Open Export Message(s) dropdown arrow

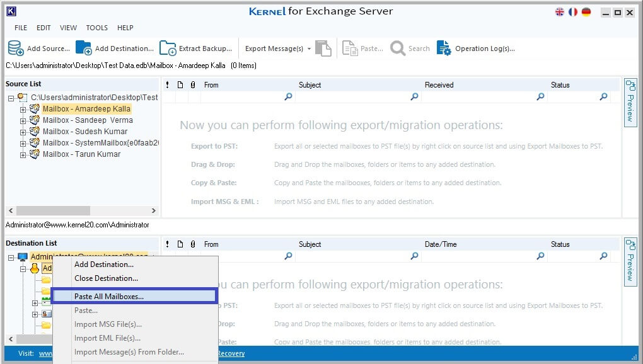tap(309, 48)
